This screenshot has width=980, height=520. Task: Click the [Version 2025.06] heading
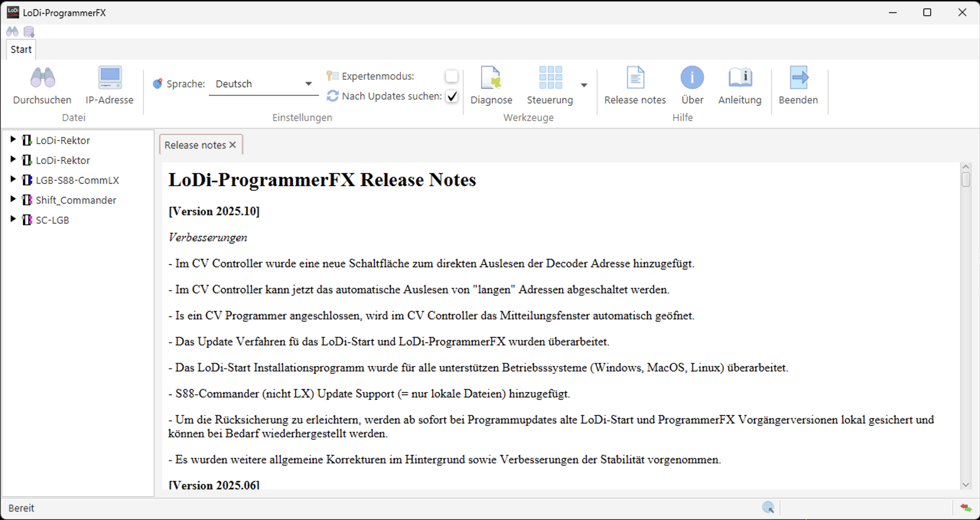(214, 485)
